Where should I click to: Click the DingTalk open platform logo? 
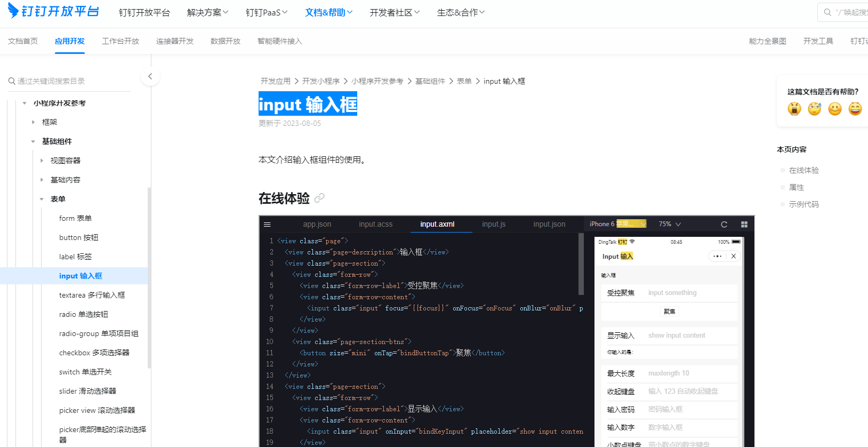pos(53,11)
